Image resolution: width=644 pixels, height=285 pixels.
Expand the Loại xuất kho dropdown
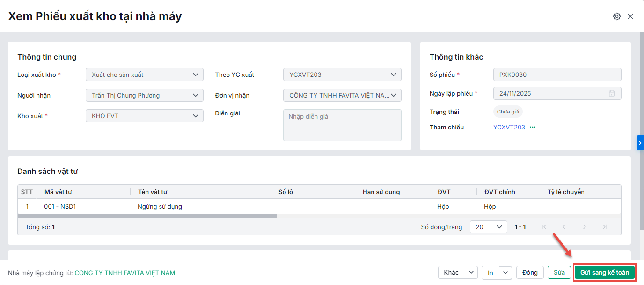click(x=195, y=75)
